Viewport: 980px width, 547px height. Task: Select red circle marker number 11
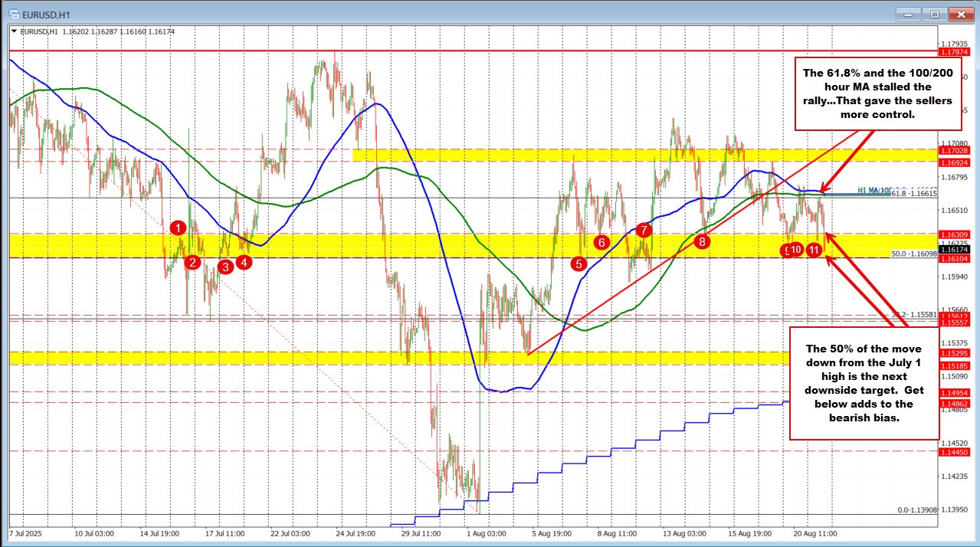pos(814,249)
